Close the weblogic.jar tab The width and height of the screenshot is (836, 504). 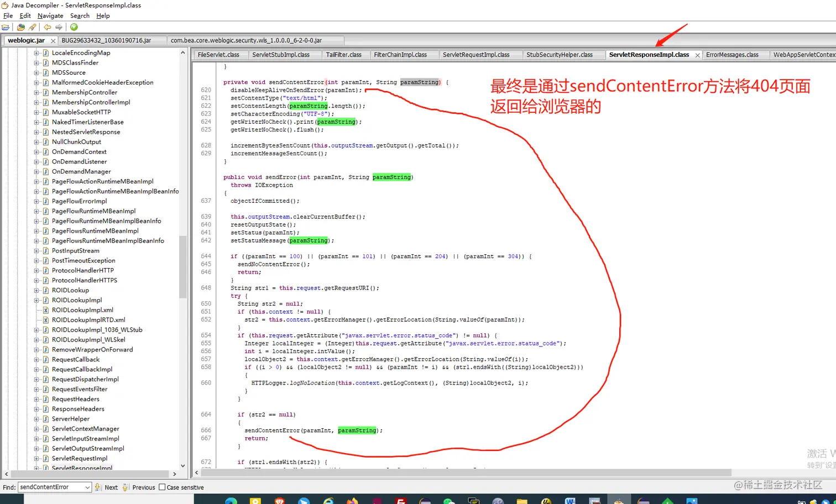click(x=53, y=41)
